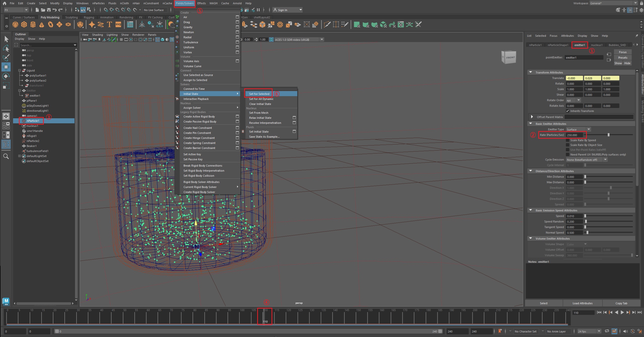
Task: Click the Save scene icon
Action: pos(49,10)
